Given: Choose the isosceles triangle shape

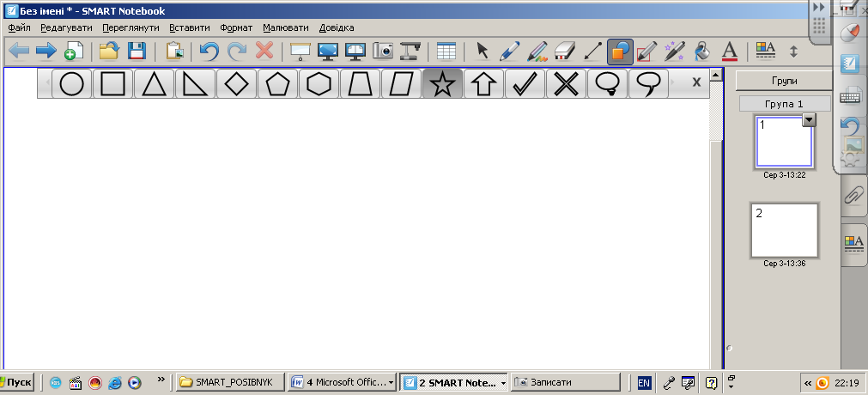Looking at the screenshot, I should [x=154, y=84].
